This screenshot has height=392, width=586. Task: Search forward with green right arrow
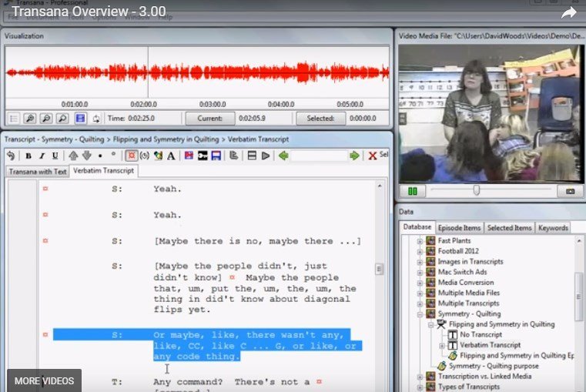[x=354, y=156]
